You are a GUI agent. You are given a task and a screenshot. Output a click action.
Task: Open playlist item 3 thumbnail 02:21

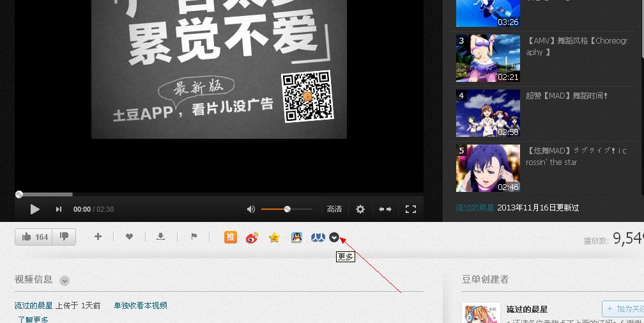click(488, 58)
